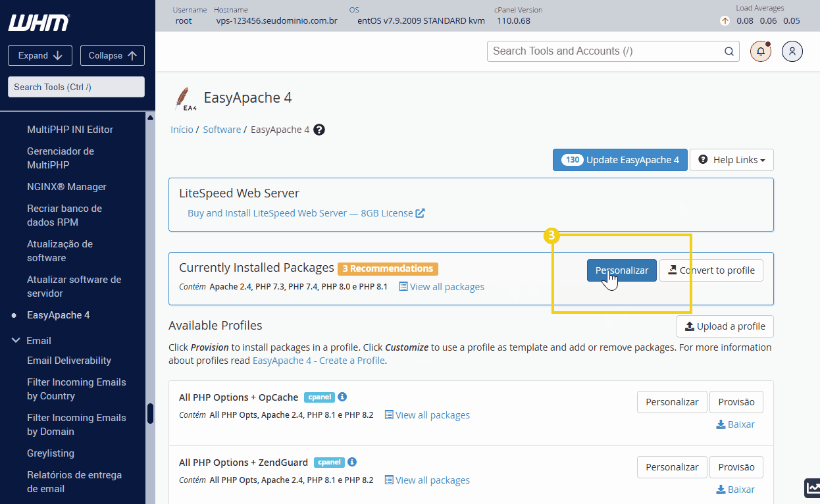Image resolution: width=820 pixels, height=504 pixels.
Task: Click info icon next to All PHP Options + OpCache
Action: (342, 397)
